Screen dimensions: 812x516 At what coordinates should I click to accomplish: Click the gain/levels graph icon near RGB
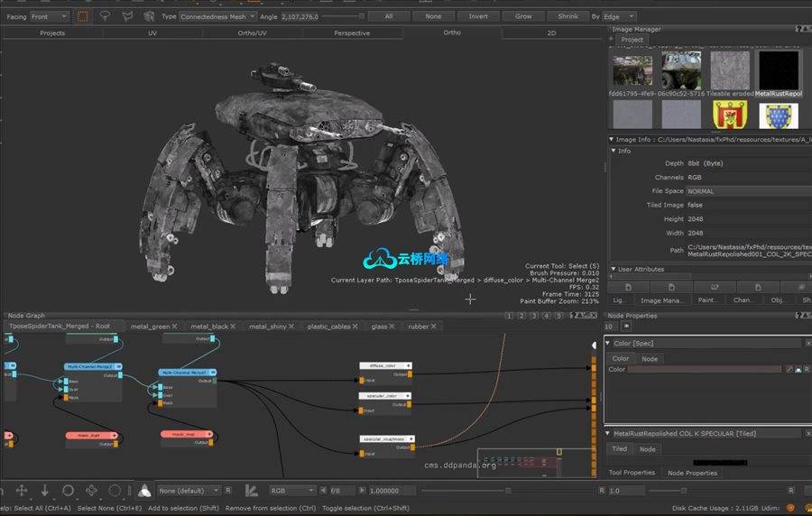252,490
